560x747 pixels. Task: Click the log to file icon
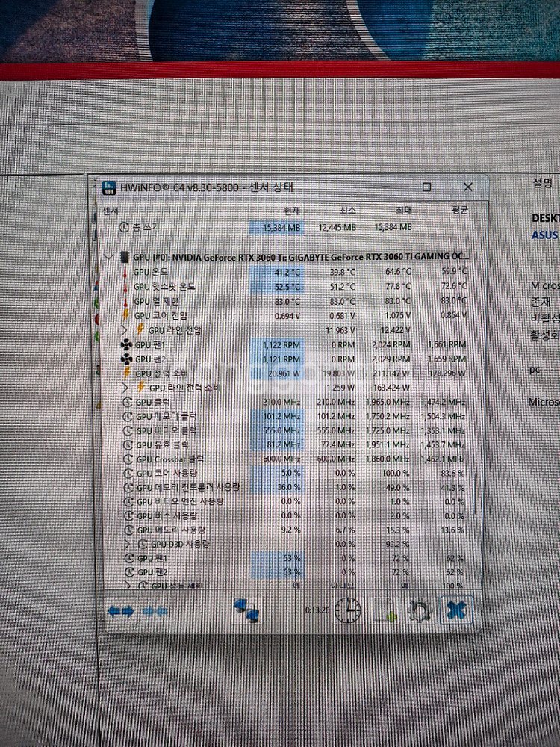tap(385, 611)
